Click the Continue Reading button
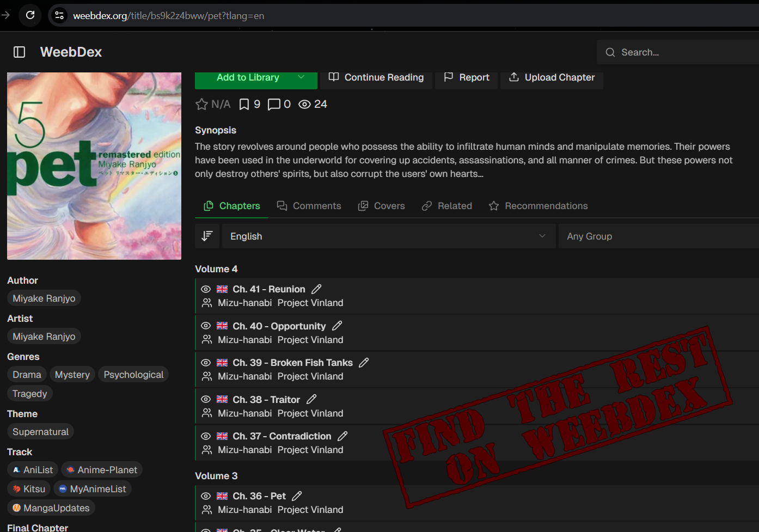 pyautogui.click(x=376, y=77)
